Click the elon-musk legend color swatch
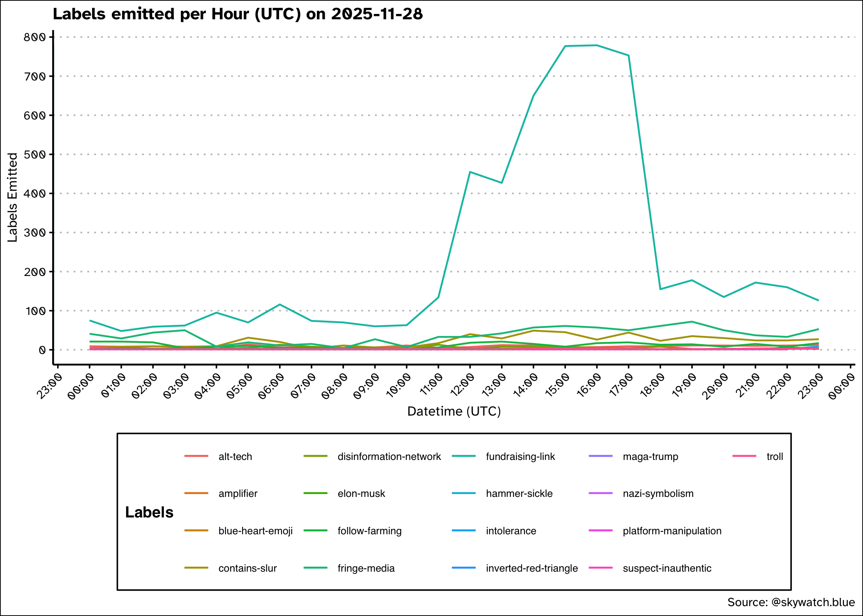 pyautogui.click(x=315, y=493)
